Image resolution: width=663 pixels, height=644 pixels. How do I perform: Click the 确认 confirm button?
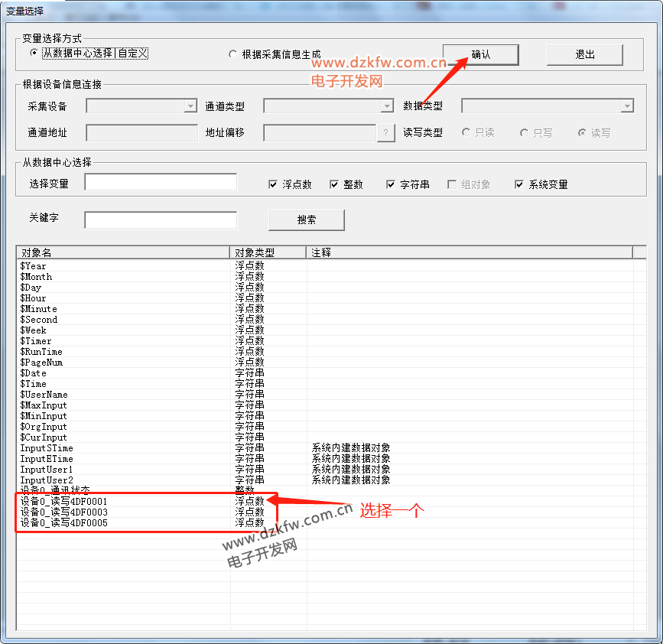pos(480,54)
